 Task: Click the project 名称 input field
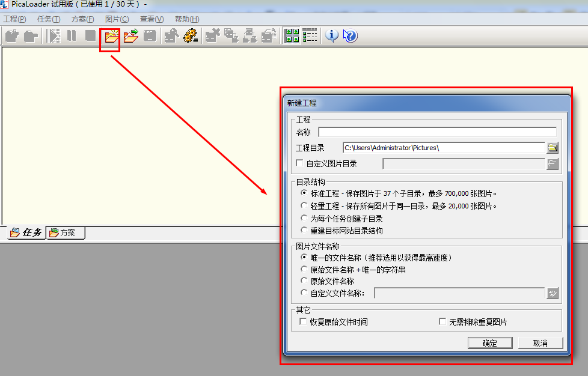click(437, 132)
